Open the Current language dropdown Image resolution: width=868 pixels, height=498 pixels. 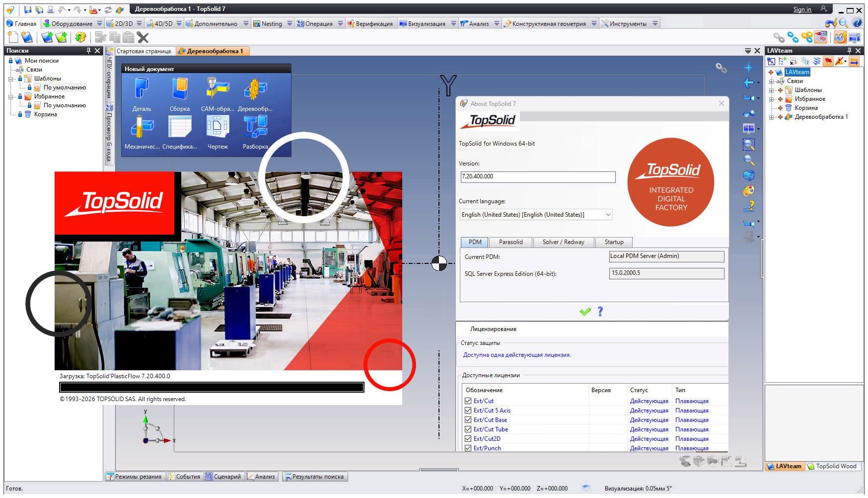coord(607,215)
